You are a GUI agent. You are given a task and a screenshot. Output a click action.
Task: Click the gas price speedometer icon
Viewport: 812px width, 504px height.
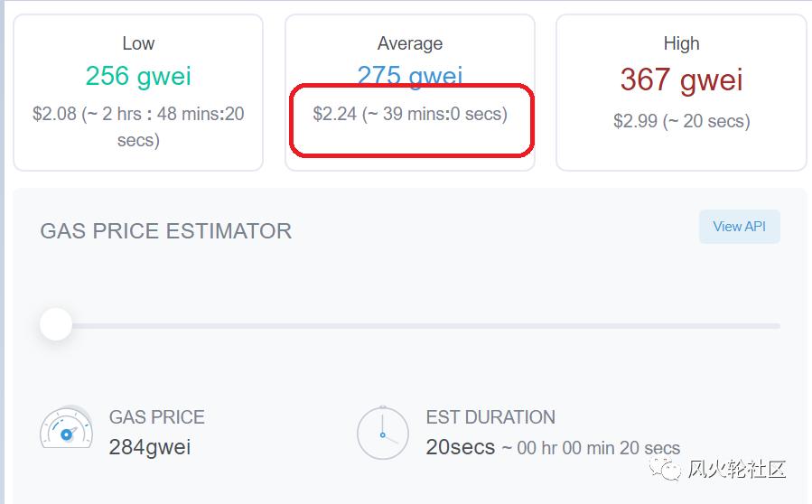(x=66, y=429)
